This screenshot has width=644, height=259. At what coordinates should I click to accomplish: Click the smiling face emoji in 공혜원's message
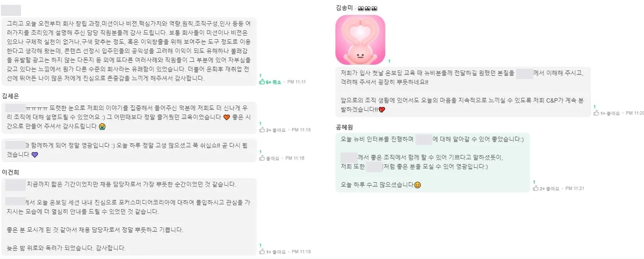click(x=418, y=185)
